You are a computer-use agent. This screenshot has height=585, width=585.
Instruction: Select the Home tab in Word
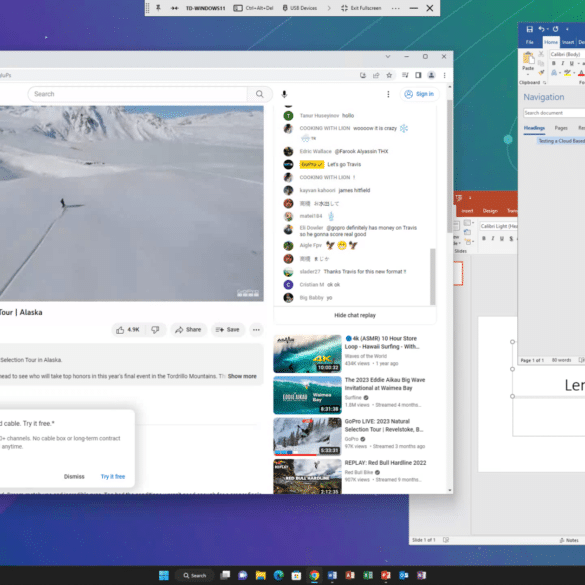551,42
